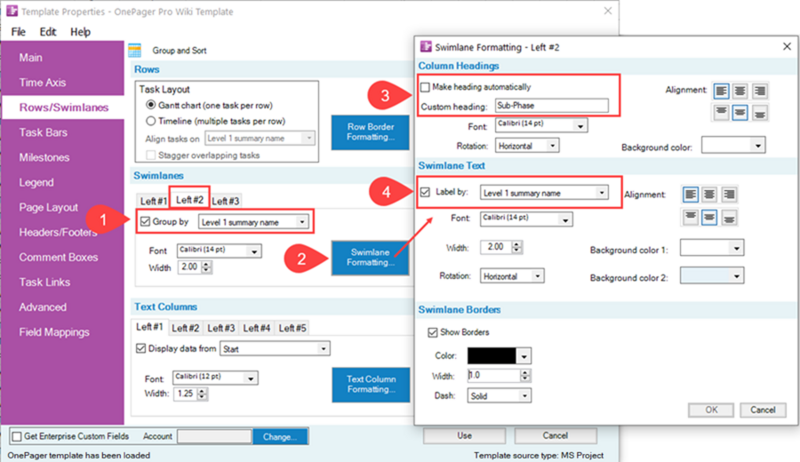Open swimlane Font Calibri 14 pt dropdown
This screenshot has height=462, width=800.
tap(219, 251)
